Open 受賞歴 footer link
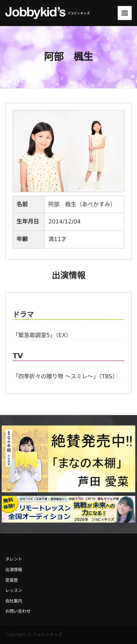Screen dimensions: 137x644 click(12, 580)
